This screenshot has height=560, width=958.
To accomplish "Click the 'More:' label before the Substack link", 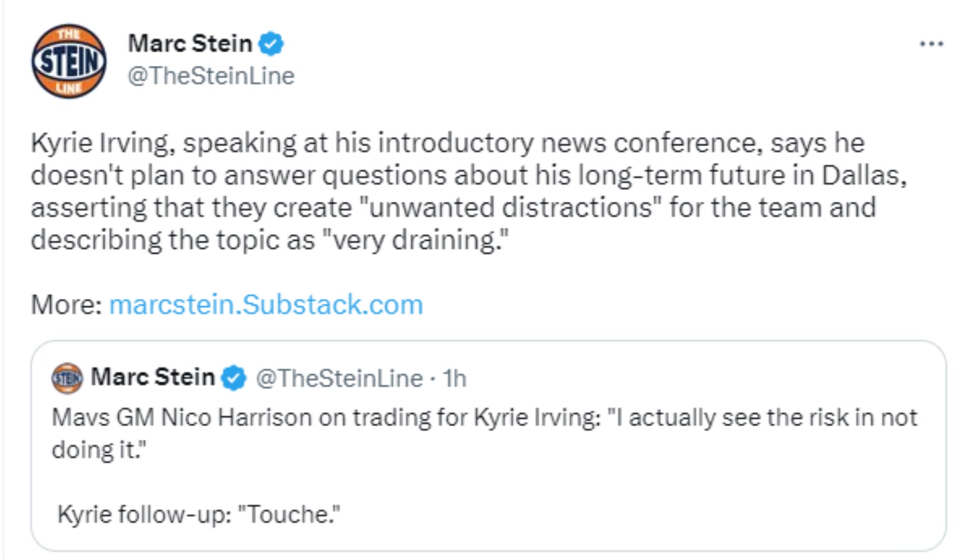I will (x=67, y=304).
